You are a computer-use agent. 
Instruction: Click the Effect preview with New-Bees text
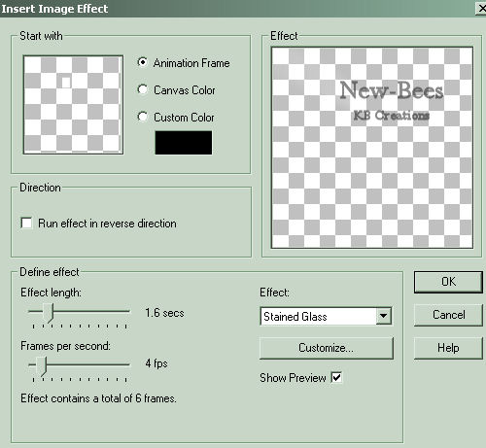[372, 148]
